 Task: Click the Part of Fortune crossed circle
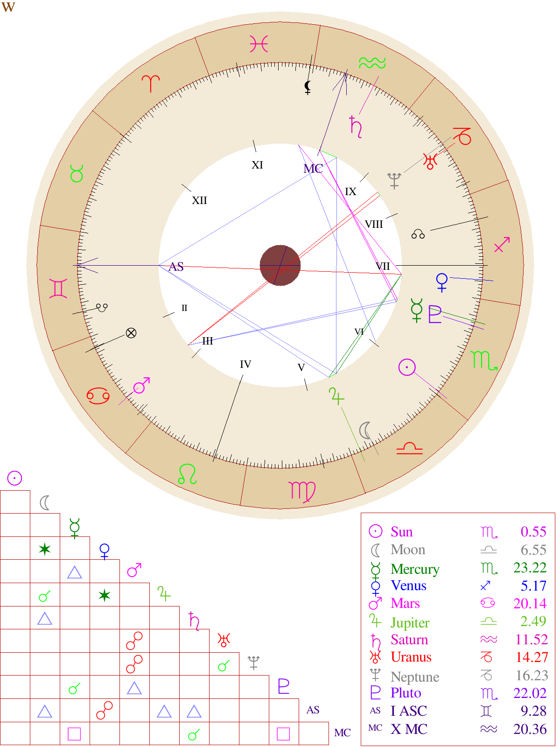click(131, 333)
